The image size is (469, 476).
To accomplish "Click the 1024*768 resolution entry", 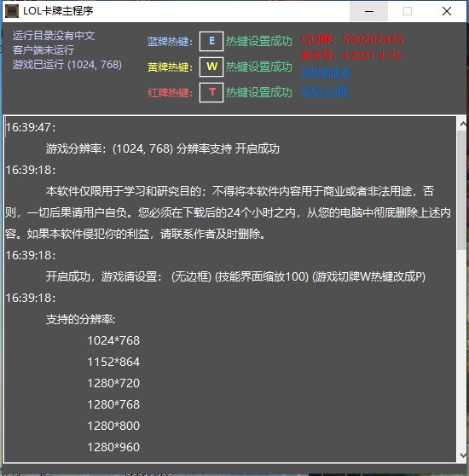I will coord(113,340).
